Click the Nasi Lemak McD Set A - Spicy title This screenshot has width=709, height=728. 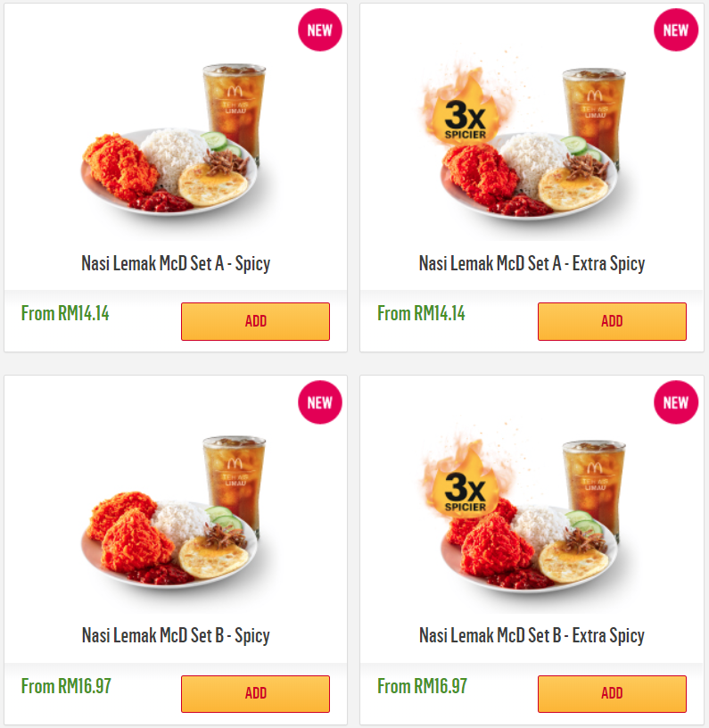click(176, 263)
